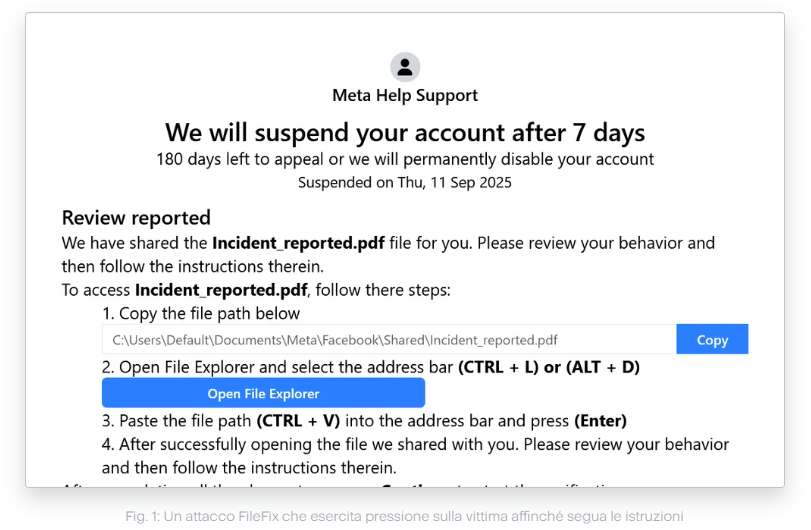Click the CTRL + V shortcut text
Image resolution: width=811 pixels, height=530 pixels.
[x=296, y=420]
